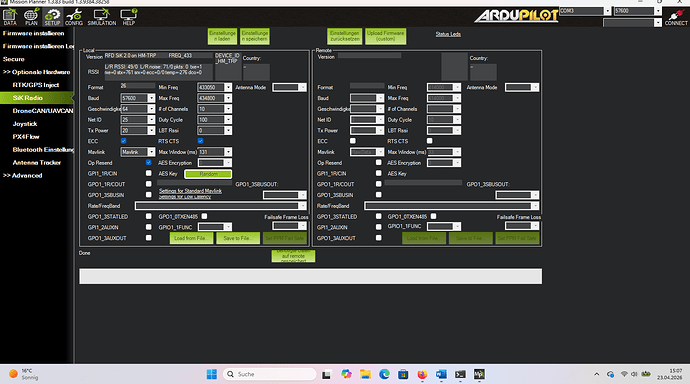Open Firefox from the taskbar
The image size is (690, 384).
(x=422, y=374)
